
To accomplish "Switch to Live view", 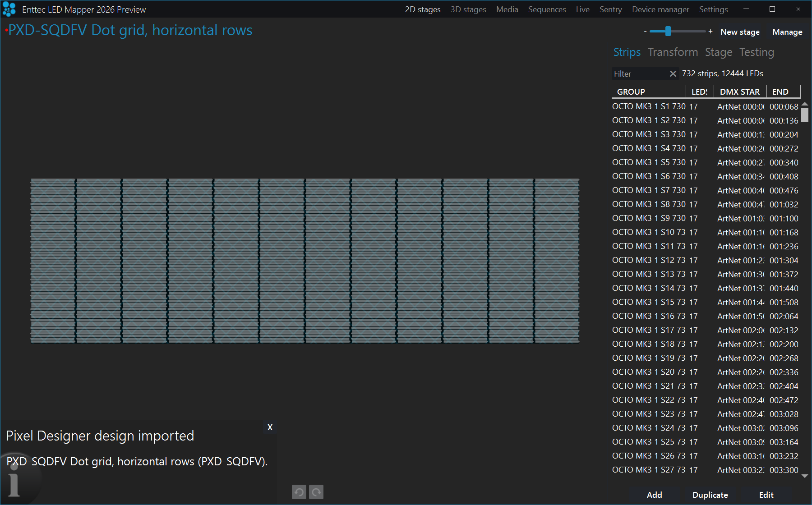I will (x=582, y=9).
